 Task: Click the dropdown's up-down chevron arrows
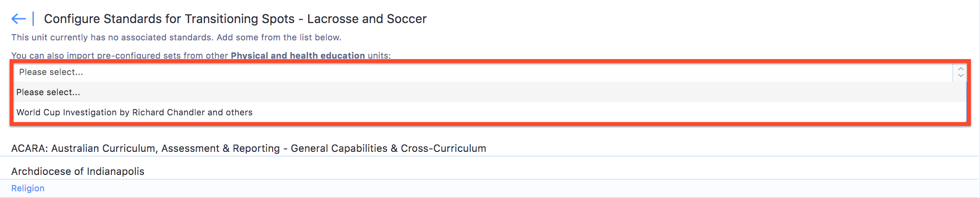(x=960, y=72)
